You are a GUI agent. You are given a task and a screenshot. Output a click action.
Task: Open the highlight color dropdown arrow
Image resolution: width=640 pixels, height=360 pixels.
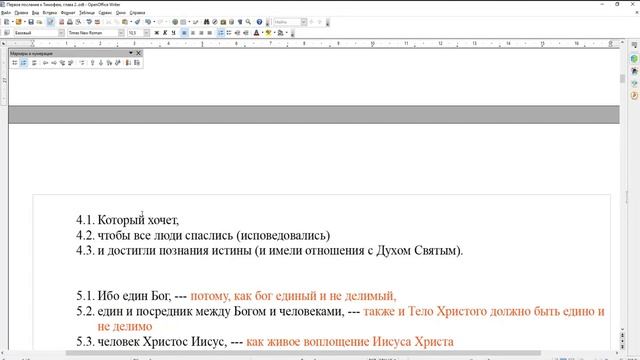tap(274, 33)
